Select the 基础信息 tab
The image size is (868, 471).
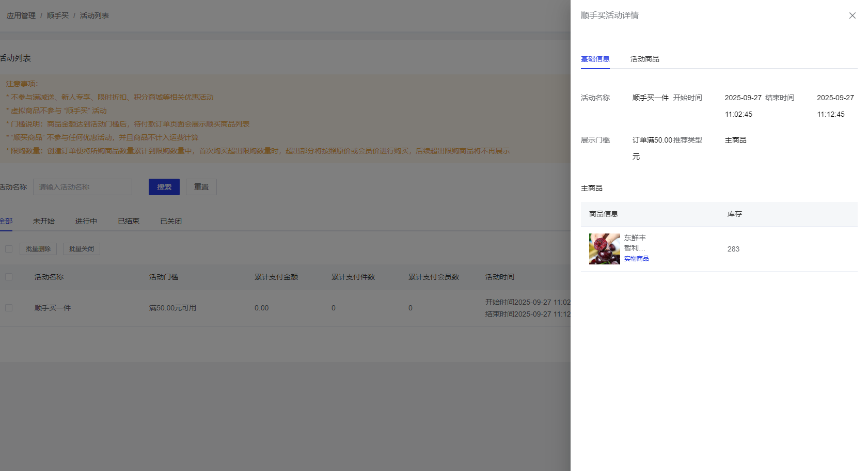click(595, 59)
